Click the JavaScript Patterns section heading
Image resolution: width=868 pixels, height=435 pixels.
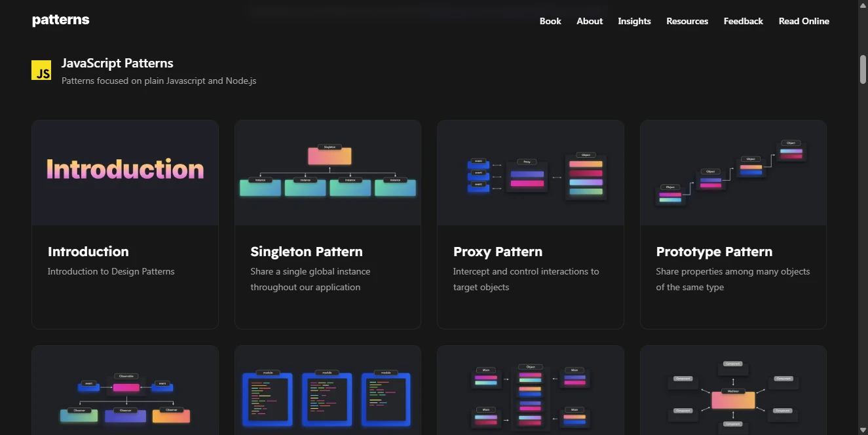coord(117,64)
